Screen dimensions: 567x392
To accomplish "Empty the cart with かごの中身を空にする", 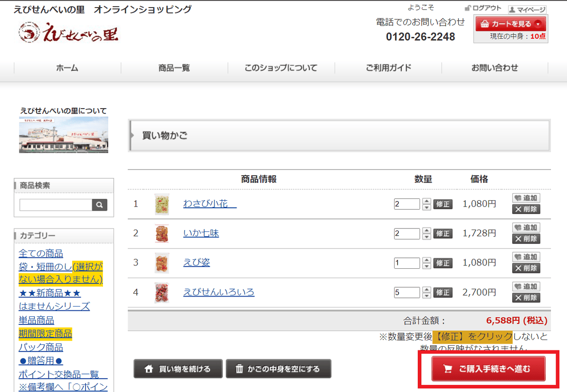I will click(278, 369).
